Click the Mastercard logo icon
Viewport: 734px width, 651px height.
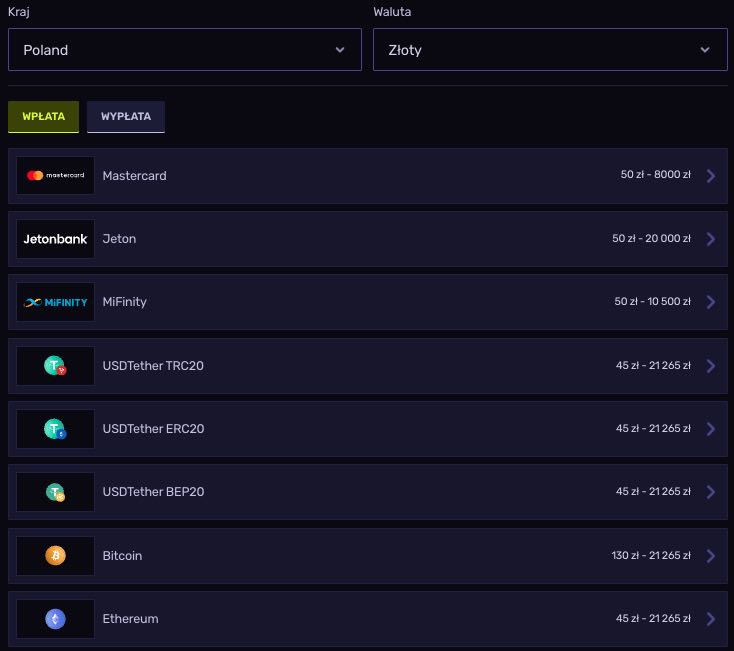pyautogui.click(x=55, y=176)
